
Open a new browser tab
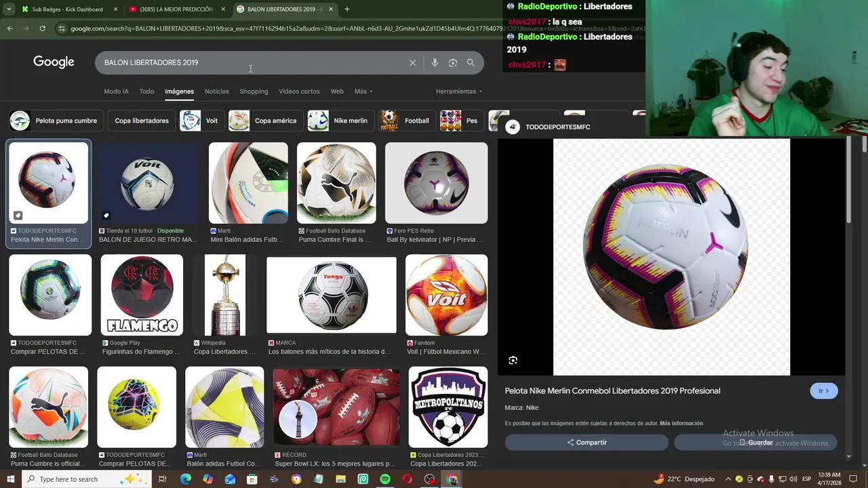point(347,9)
